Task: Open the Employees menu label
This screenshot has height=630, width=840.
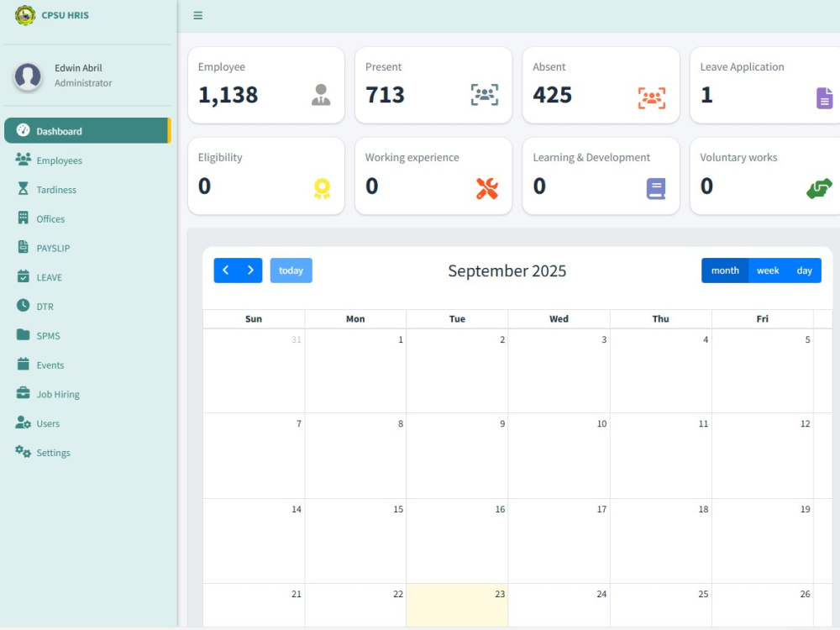Action: (x=59, y=160)
